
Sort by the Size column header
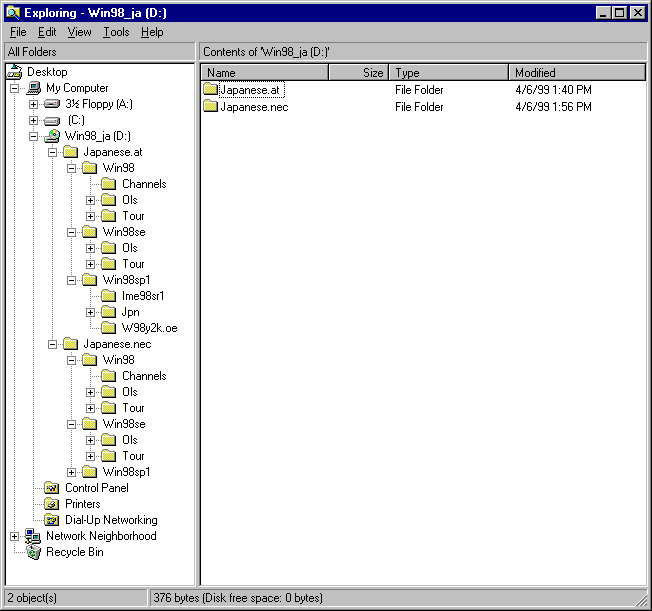[x=358, y=72]
